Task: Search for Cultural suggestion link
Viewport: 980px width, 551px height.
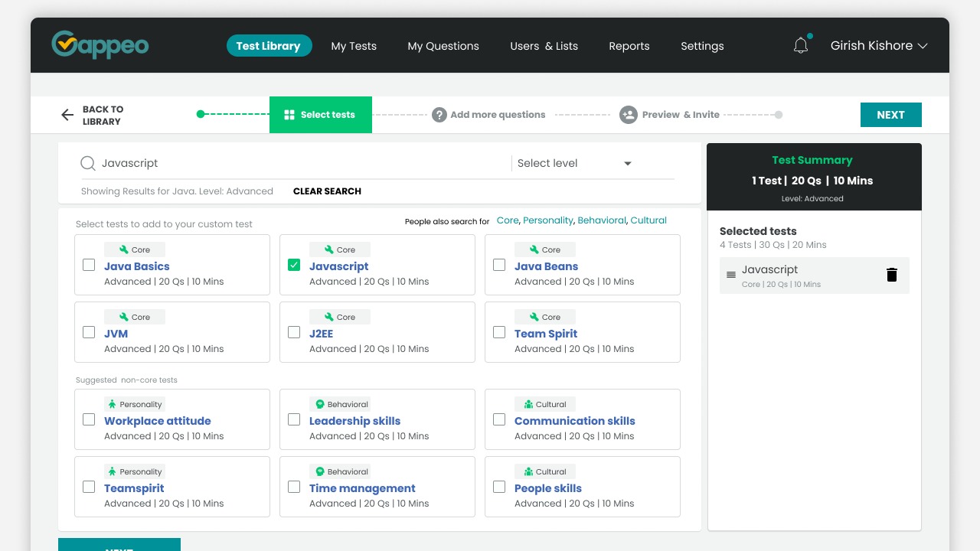Action: [648, 220]
